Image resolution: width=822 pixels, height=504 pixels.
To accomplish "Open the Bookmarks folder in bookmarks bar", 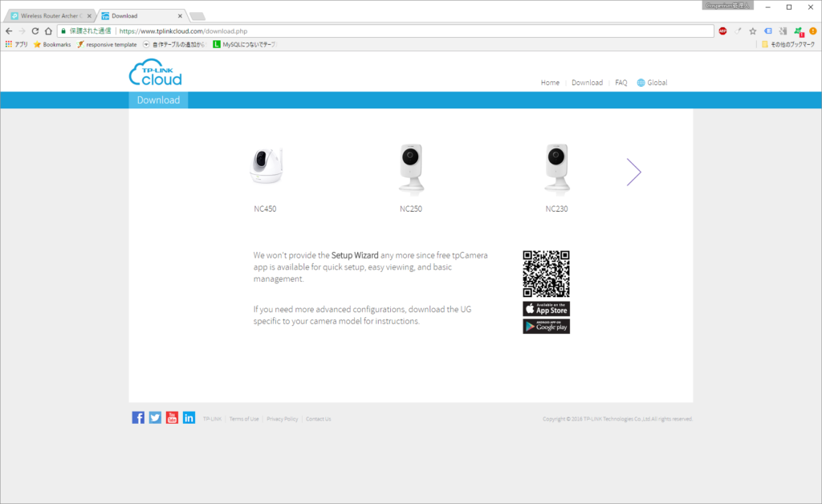I will (x=52, y=44).
